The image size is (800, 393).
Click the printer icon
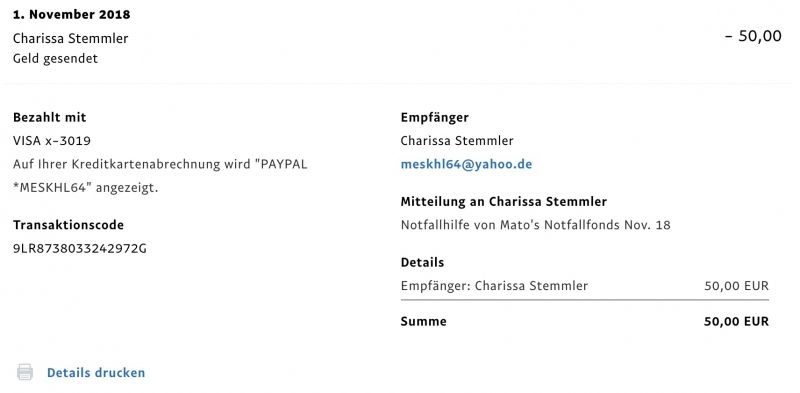(x=25, y=372)
